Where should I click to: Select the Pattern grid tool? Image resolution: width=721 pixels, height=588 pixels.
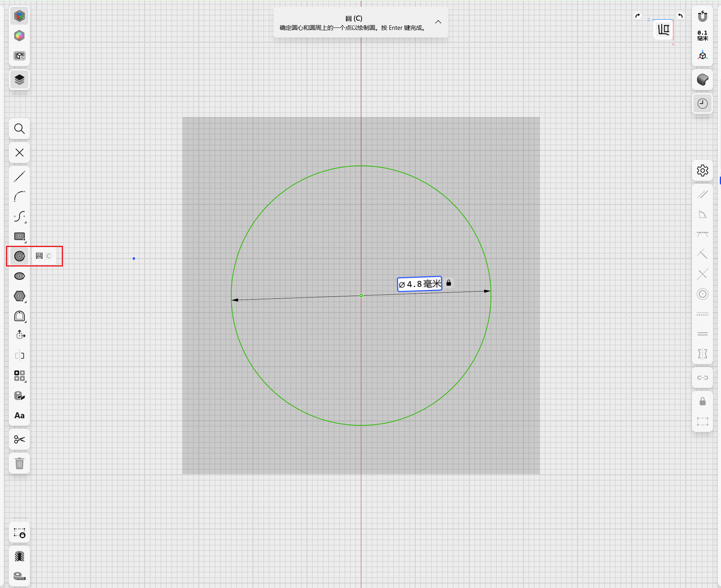(x=20, y=376)
